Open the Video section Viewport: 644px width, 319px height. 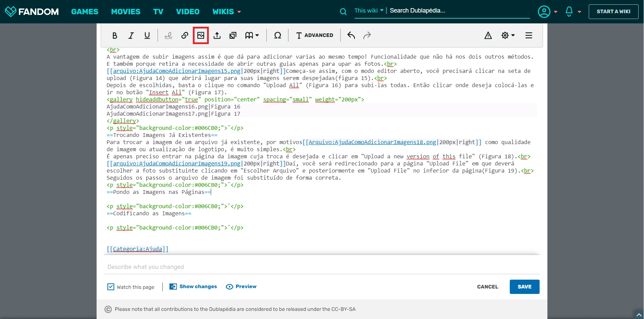tap(188, 12)
